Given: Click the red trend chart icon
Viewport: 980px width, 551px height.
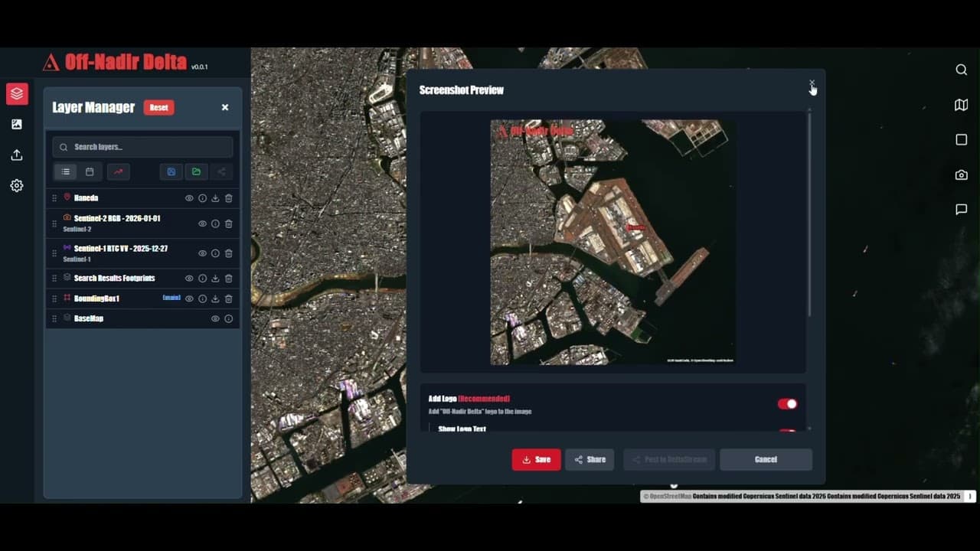Looking at the screenshot, I should [x=118, y=171].
